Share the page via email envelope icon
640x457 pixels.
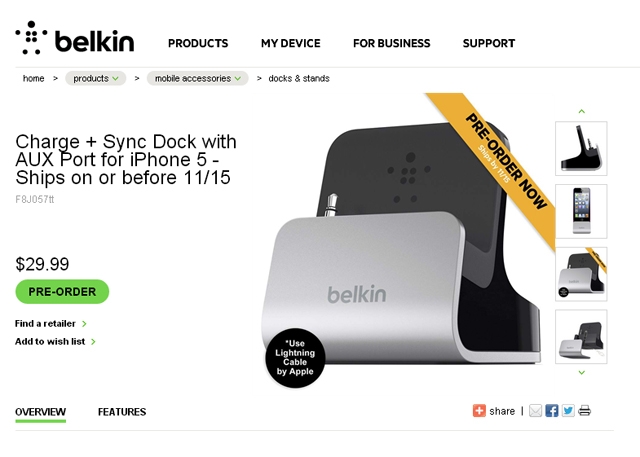[x=535, y=411]
